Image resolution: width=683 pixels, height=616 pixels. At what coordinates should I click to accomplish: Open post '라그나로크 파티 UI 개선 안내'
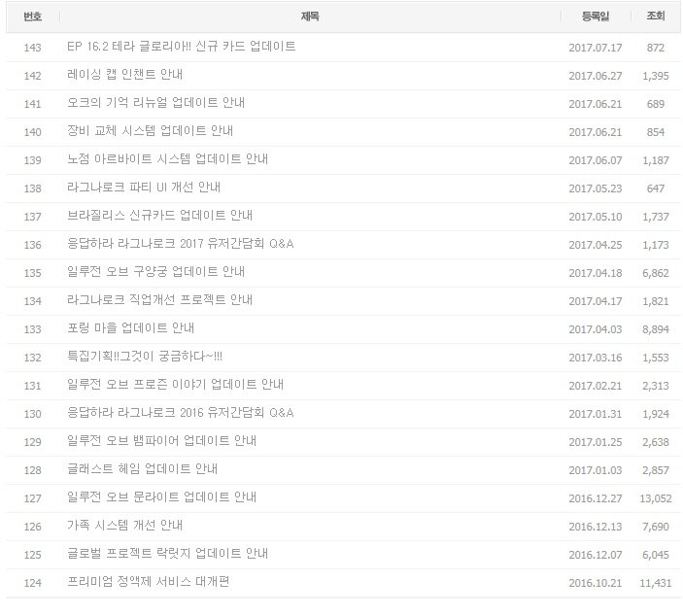(144, 188)
